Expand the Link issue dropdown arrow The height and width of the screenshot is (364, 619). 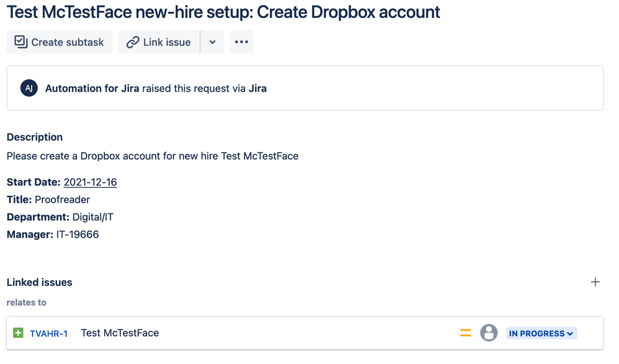(212, 42)
